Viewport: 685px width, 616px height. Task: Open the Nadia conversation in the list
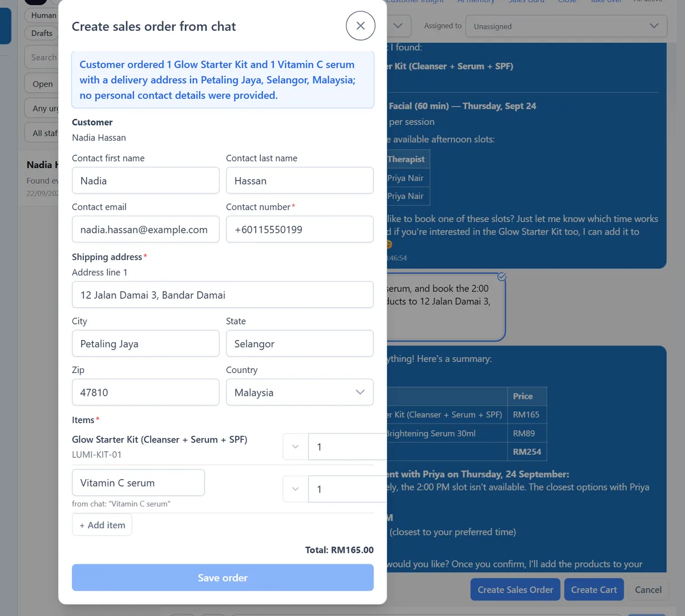[39, 179]
